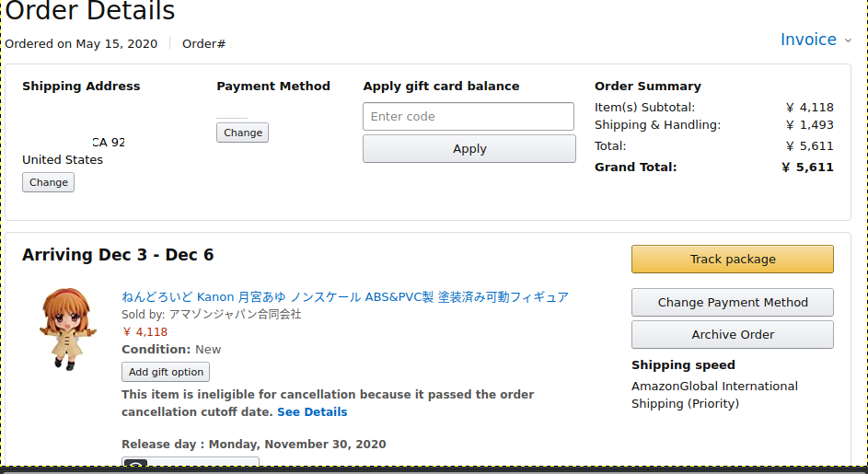This screenshot has height=474, width=868.
Task: Add gift option to the item
Action: point(166,372)
